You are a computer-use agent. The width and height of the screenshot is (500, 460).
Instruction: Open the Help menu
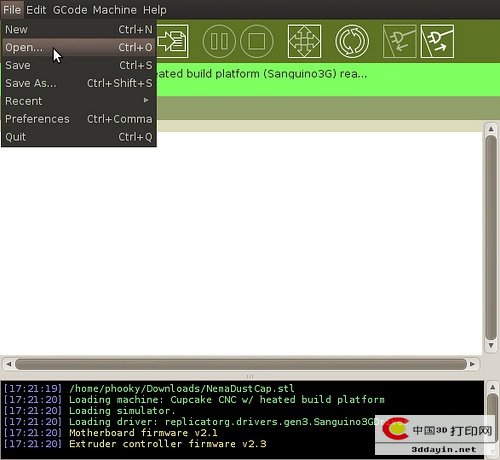pos(155,10)
